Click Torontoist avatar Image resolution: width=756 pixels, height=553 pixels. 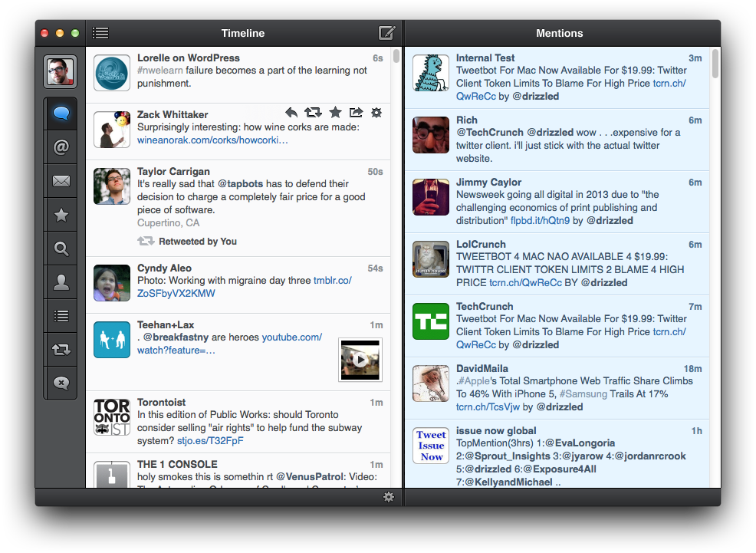click(112, 417)
